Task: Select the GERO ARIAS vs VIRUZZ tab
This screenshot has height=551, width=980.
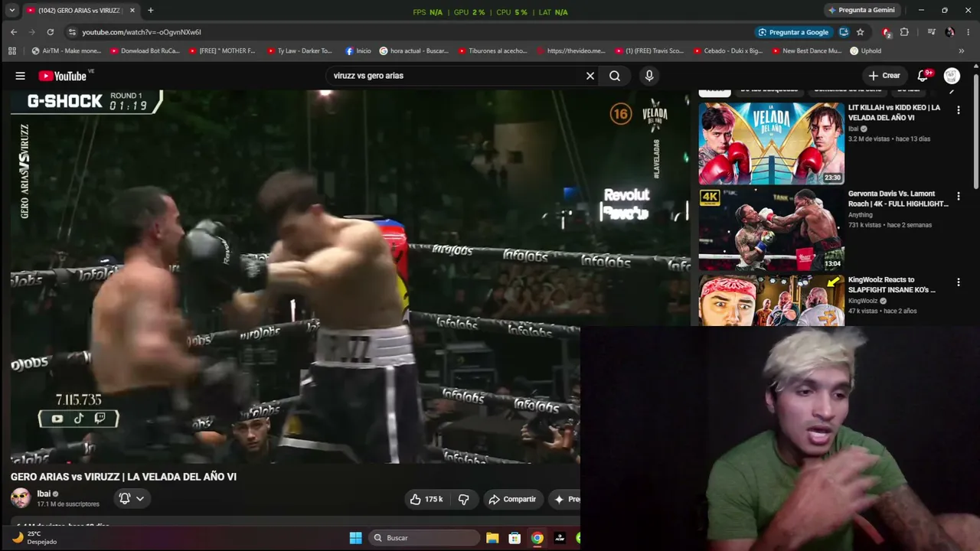Action: point(80,10)
